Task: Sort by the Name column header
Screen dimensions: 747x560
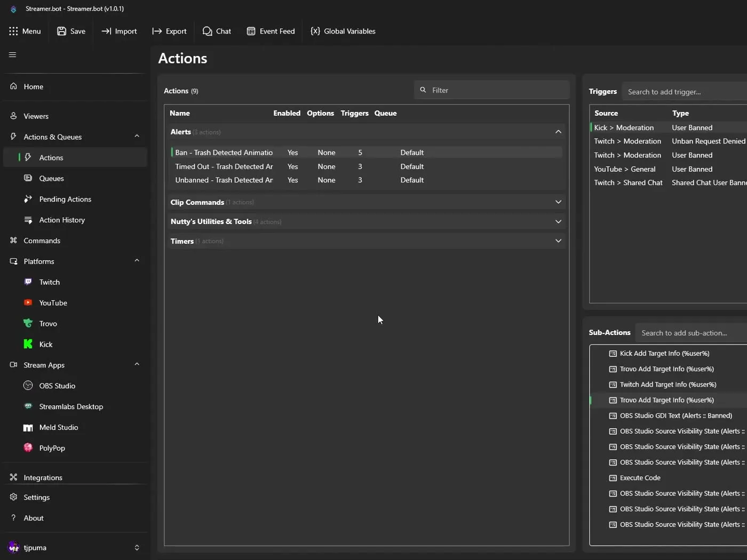Action: tap(180, 113)
